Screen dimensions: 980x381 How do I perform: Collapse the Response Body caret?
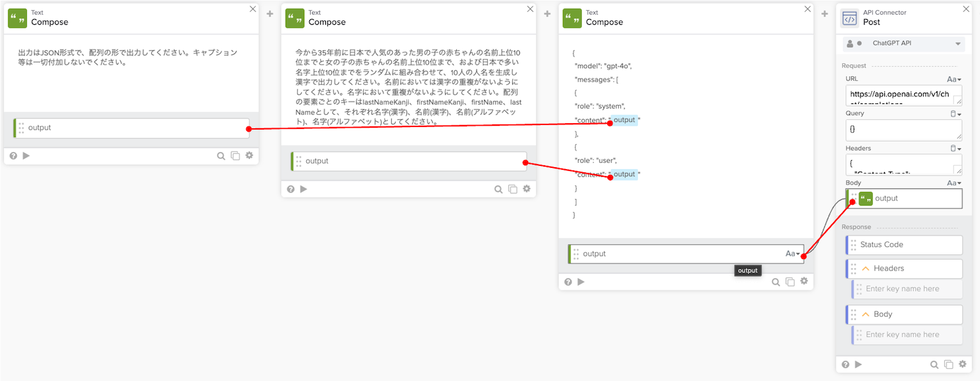[x=866, y=315]
